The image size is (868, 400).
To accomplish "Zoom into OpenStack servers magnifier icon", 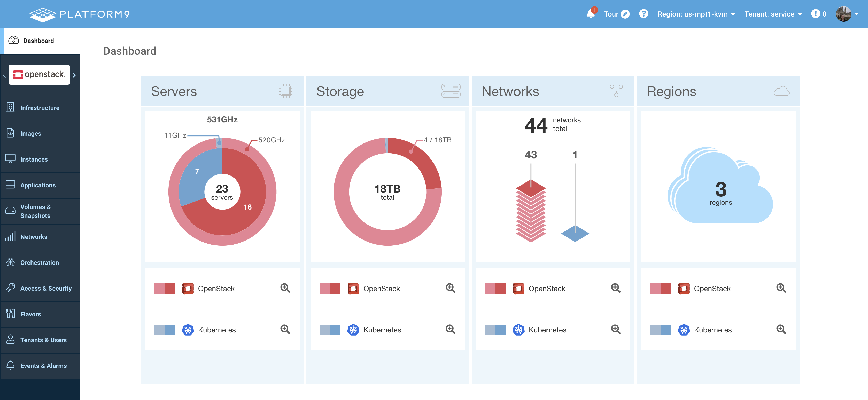I will click(285, 288).
